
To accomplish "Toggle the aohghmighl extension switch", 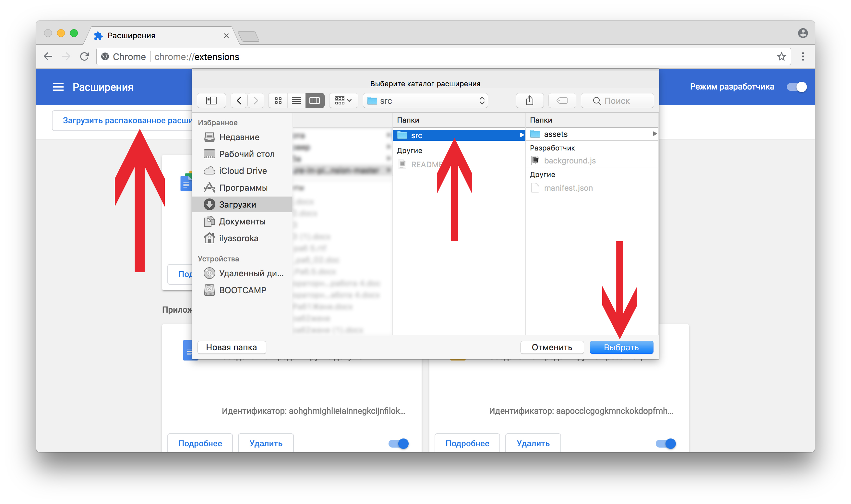I will (399, 443).
